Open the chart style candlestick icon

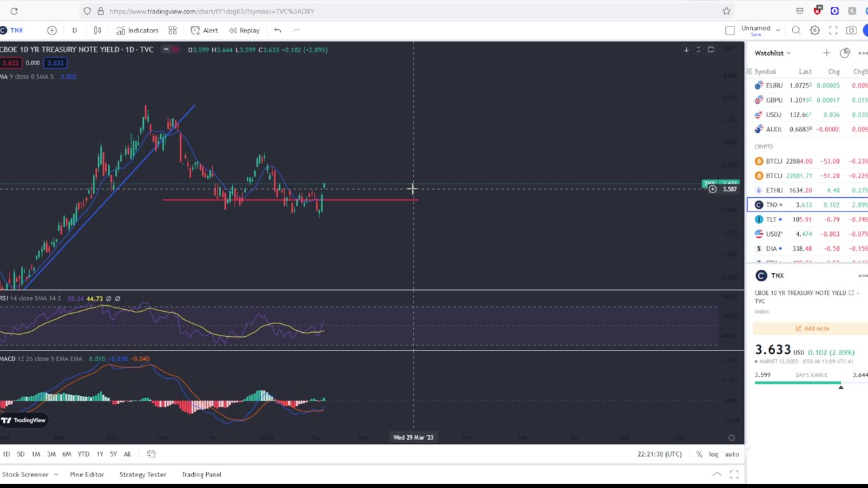click(x=98, y=30)
